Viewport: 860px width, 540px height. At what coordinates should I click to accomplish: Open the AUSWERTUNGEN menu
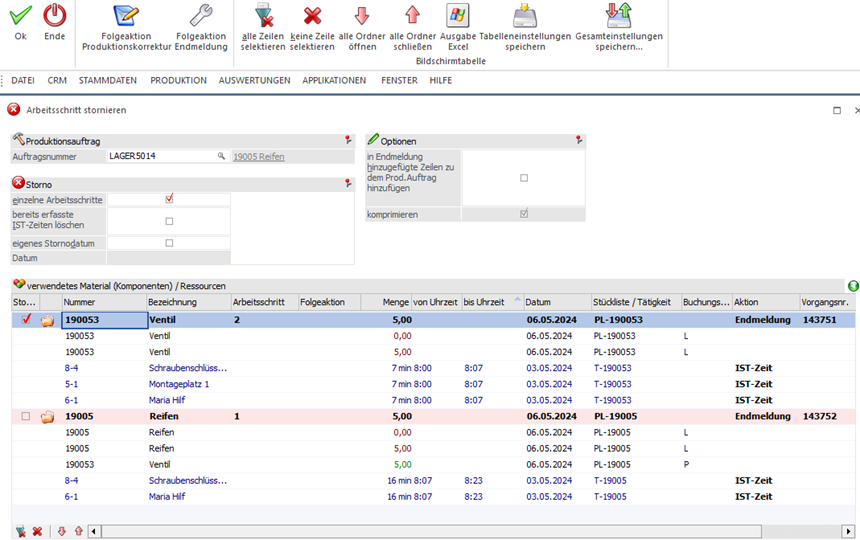(x=254, y=80)
